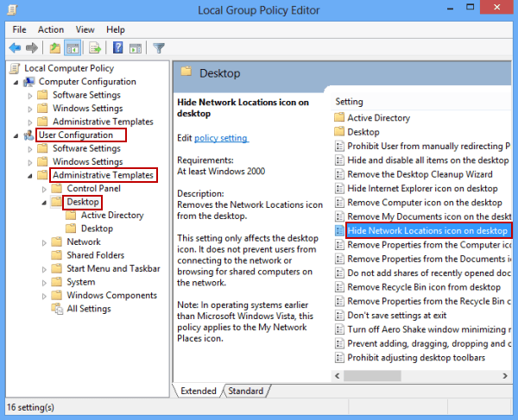Open the File menu
The image size is (518, 420).
[x=19, y=29]
